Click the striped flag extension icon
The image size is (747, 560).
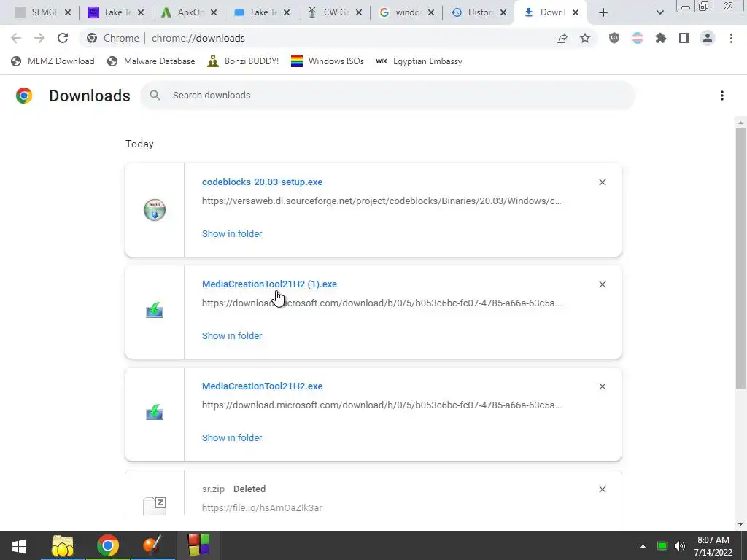point(638,38)
